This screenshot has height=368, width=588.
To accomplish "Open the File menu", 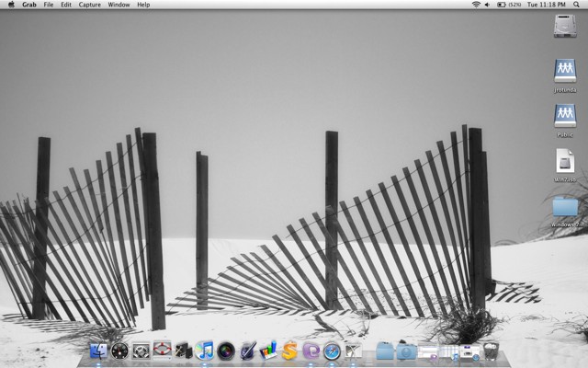I will click(x=49, y=5).
